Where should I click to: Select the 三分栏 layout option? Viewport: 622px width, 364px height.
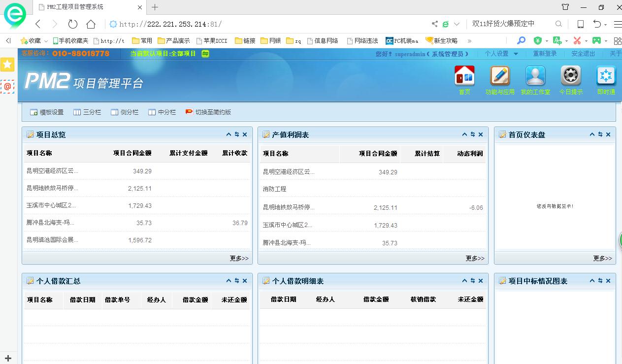(87, 112)
